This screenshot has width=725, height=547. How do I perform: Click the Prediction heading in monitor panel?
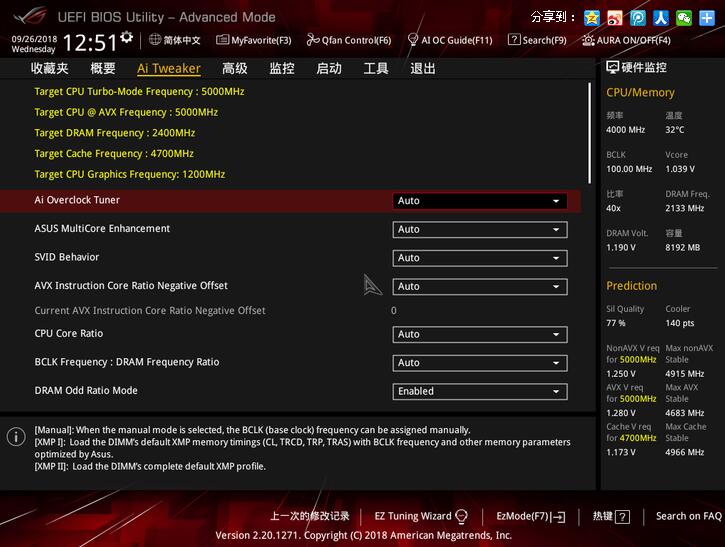point(632,286)
